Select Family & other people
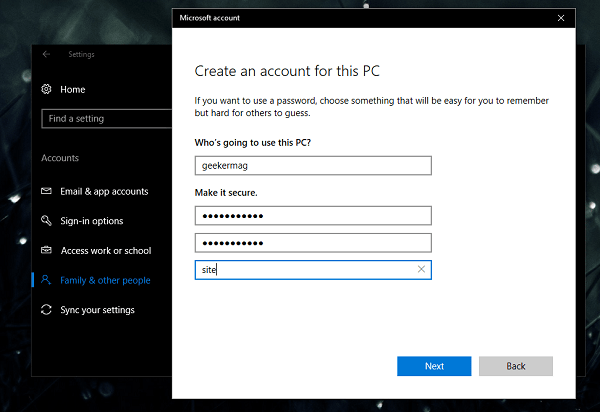Viewport: 600px width, 412px height. (x=105, y=280)
